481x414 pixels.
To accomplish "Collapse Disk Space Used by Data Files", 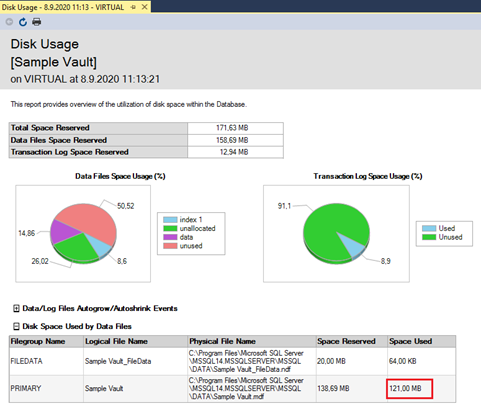I will coord(16,326).
